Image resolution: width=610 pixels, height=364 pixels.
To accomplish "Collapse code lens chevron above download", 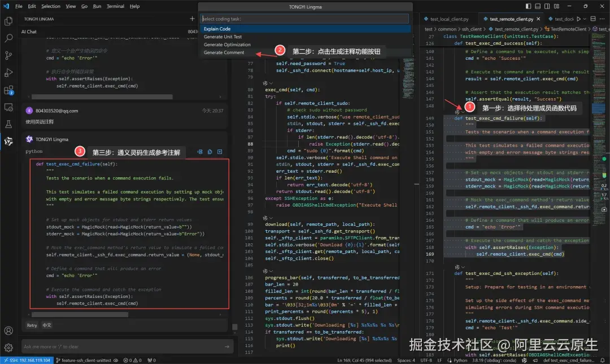I will click(x=271, y=218).
